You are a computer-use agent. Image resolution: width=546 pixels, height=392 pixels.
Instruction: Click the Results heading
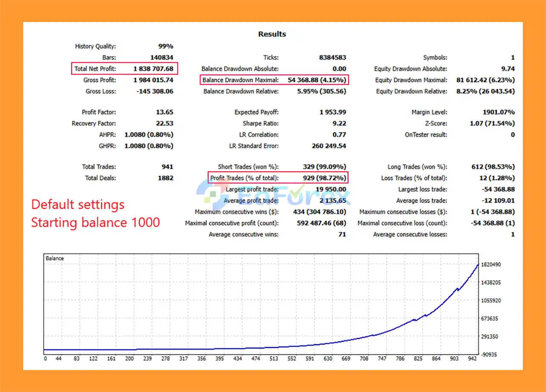(272, 34)
